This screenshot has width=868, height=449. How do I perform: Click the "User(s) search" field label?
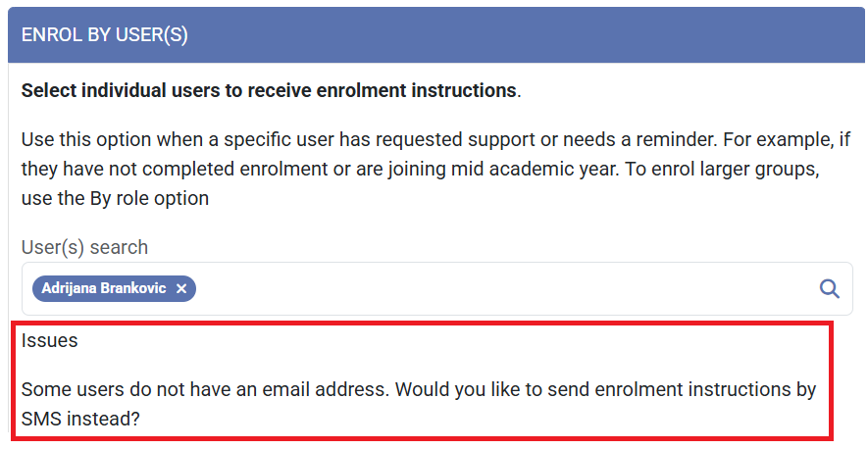[84, 247]
